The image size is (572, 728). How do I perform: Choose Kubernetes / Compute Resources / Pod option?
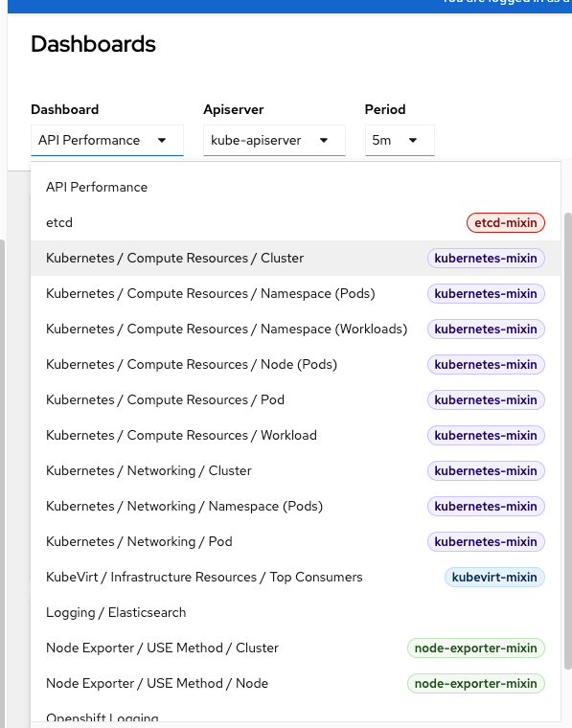(x=295, y=399)
